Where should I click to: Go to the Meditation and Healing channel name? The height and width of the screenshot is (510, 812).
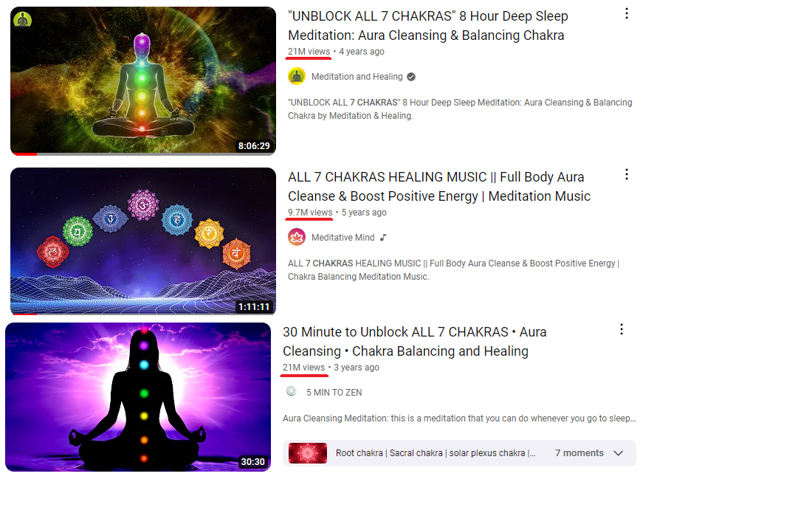[x=357, y=77]
